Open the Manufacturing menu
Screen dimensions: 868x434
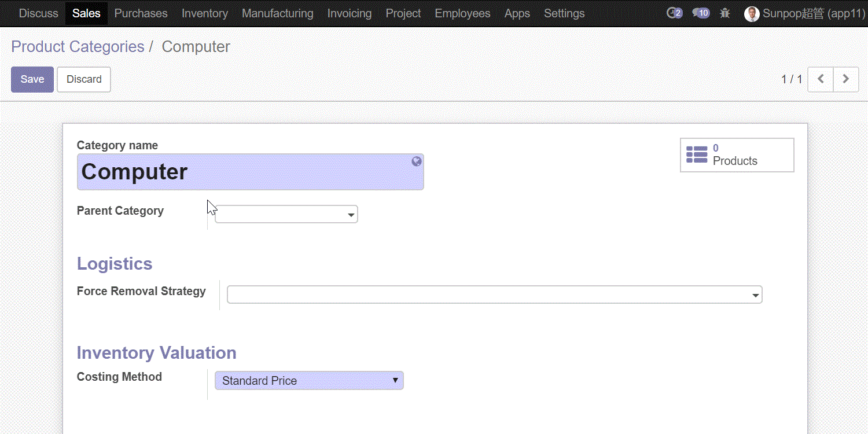[277, 13]
